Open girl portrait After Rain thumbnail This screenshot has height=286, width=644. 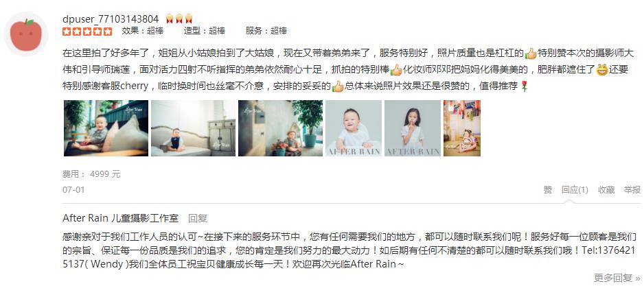pos(413,128)
